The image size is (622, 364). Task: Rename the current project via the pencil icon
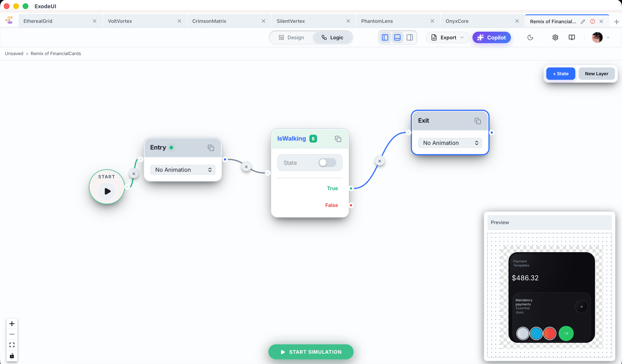coord(583,21)
